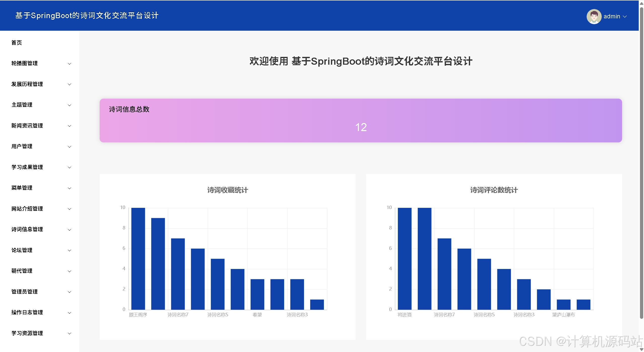Open the 操作日志管理 menu item

40,312
